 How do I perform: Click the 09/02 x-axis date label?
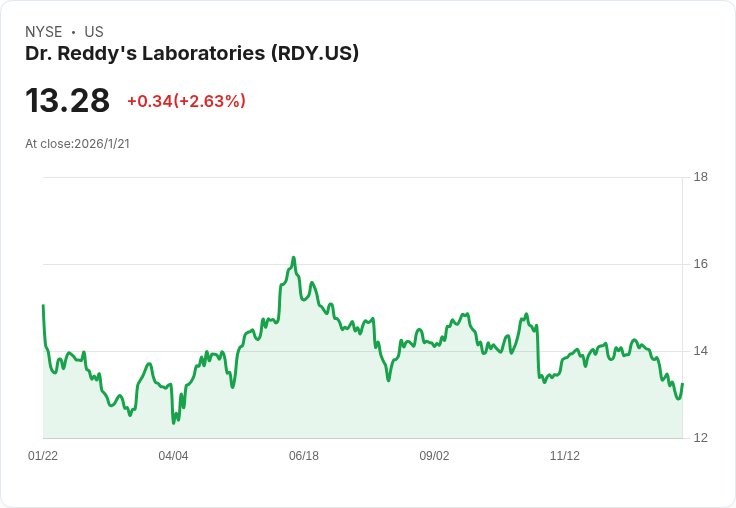click(434, 456)
